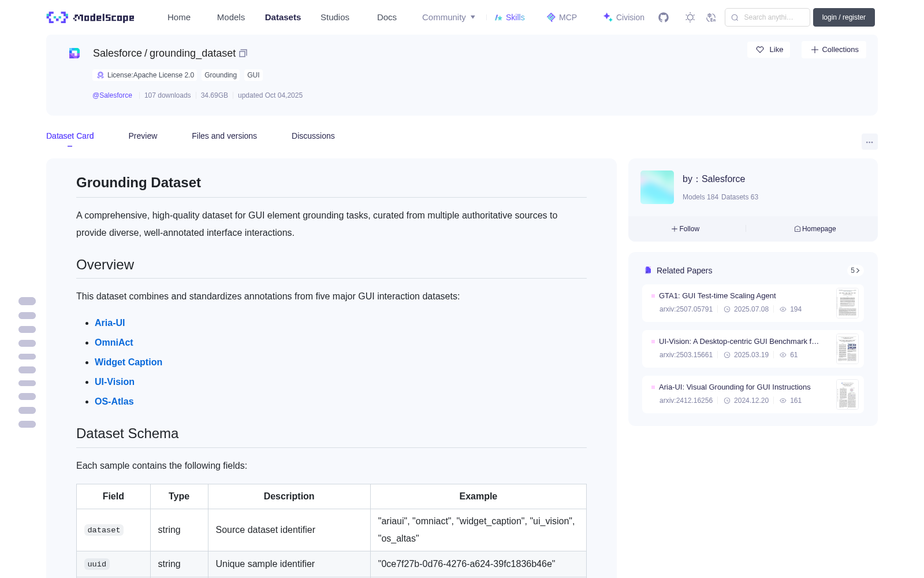The image size is (924, 578).
Task: Click the dataset avatar icon beside Salesforce
Action: [x=74, y=53]
